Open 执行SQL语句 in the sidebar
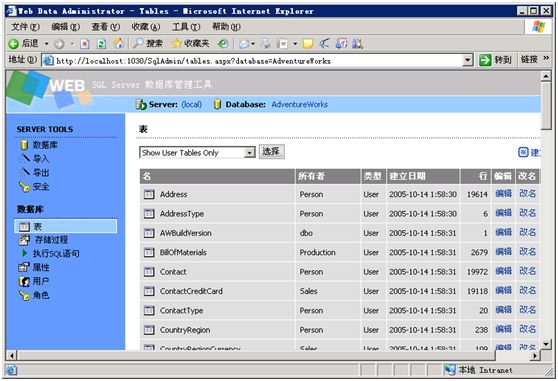This screenshot has width=558, height=381. pyautogui.click(x=56, y=254)
